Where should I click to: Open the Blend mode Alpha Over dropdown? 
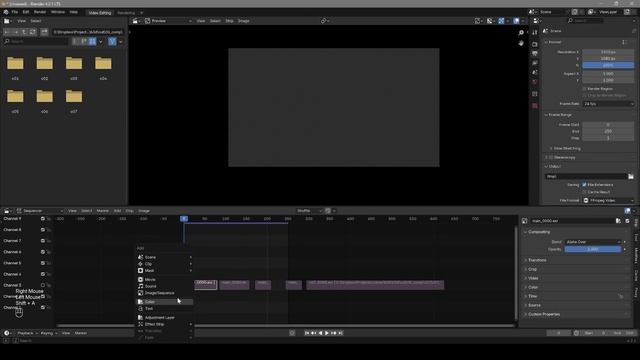point(593,242)
